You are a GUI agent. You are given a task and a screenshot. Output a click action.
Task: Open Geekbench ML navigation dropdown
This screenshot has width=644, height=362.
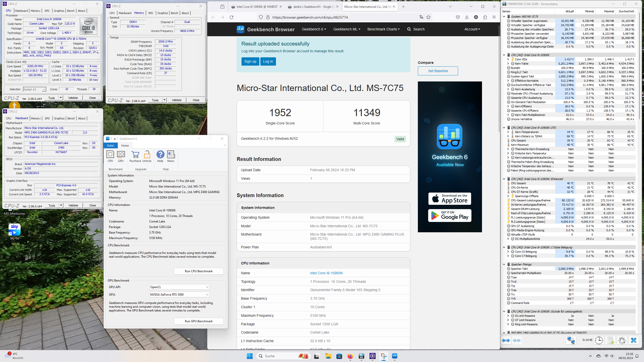[x=347, y=29]
